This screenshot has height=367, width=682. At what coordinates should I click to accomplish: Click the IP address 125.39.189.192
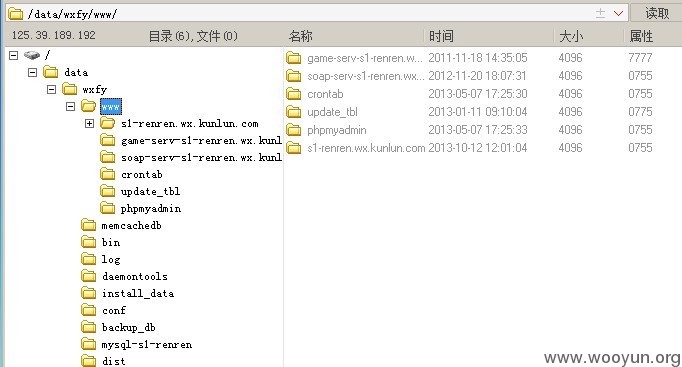53,35
